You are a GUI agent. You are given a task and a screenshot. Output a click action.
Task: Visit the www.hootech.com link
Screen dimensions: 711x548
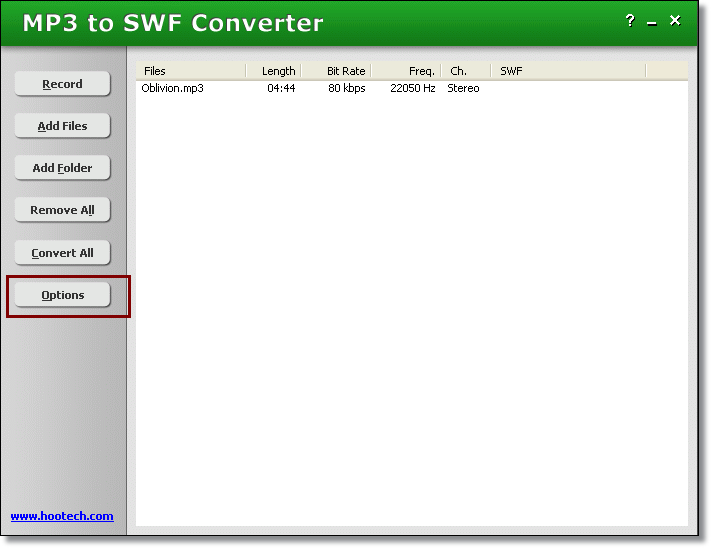(x=62, y=516)
